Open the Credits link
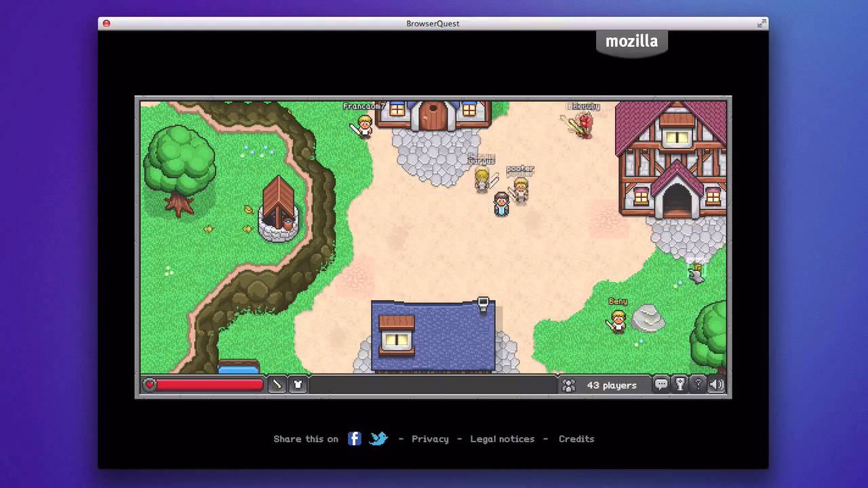The image size is (868, 488). tap(576, 439)
